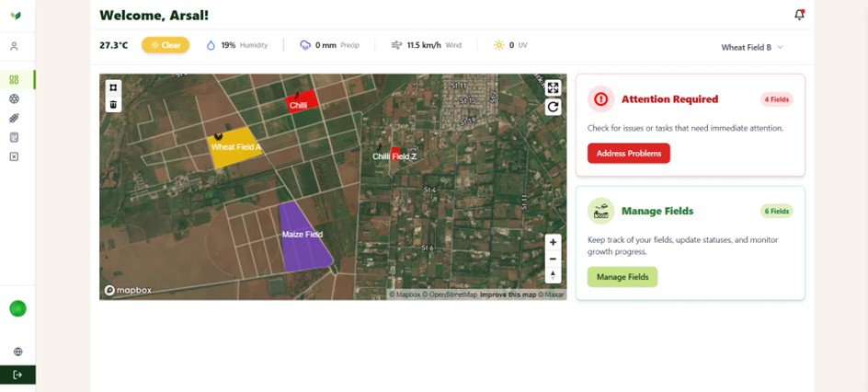Click the red Attention Required alert icon

point(600,99)
